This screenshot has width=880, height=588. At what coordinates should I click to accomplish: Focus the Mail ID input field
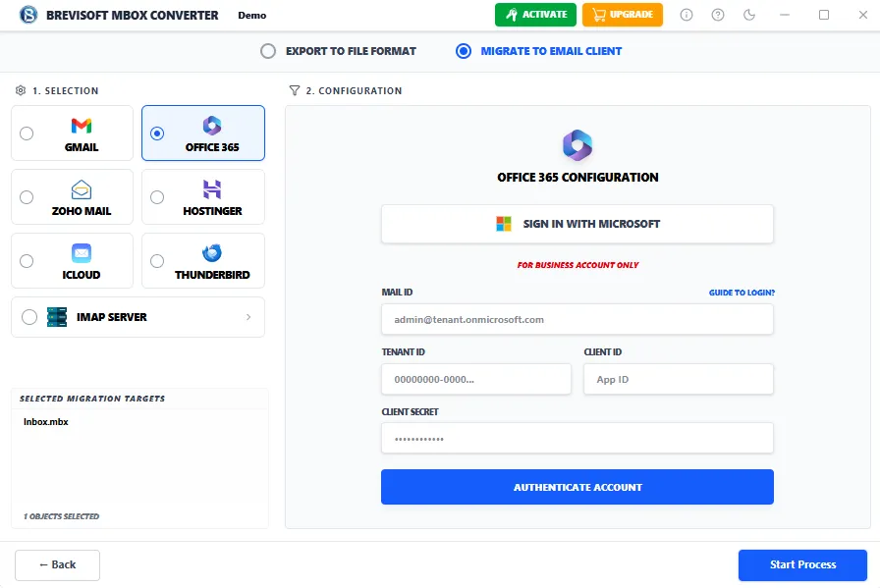tap(577, 319)
